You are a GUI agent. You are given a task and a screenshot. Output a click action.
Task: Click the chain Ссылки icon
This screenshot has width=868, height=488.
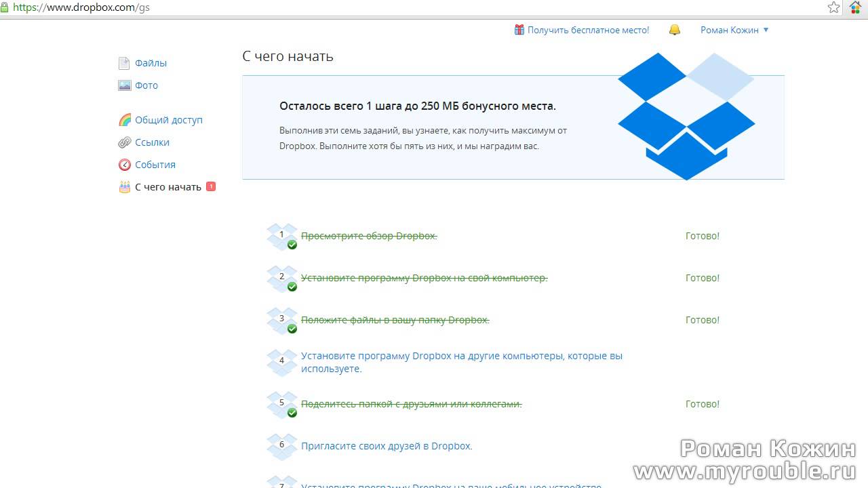click(125, 142)
